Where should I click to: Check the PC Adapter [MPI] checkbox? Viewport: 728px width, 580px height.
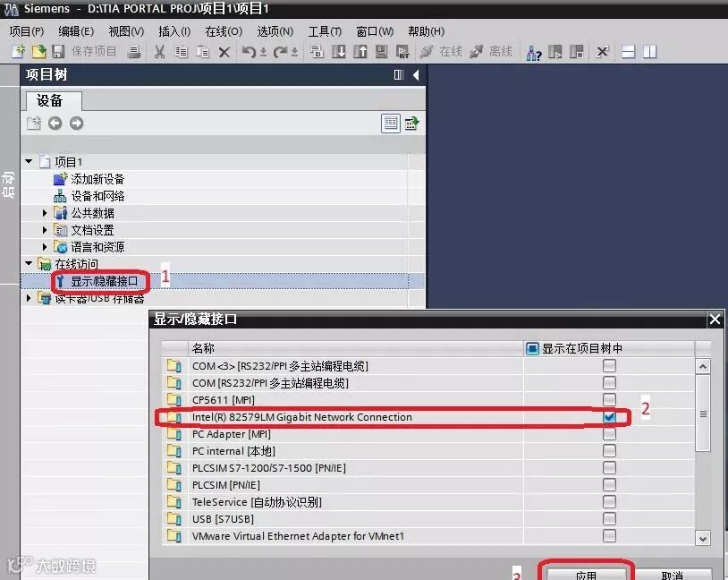coord(609,433)
